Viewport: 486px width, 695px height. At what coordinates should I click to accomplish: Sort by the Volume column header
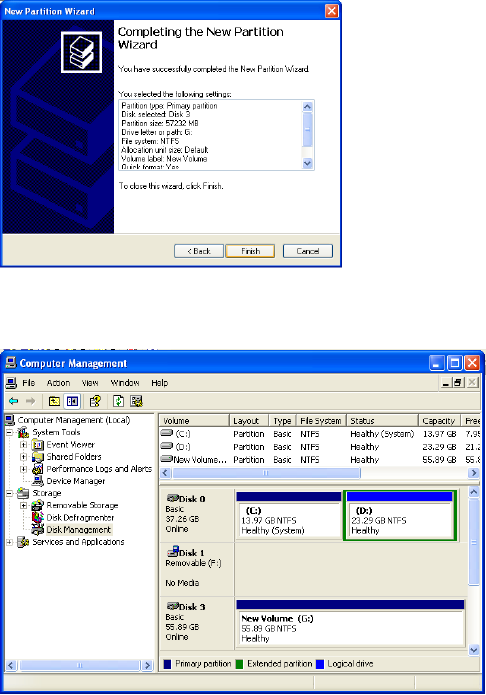(194, 421)
